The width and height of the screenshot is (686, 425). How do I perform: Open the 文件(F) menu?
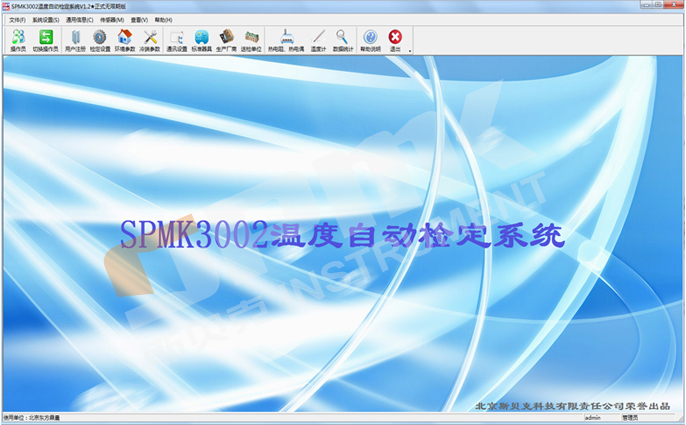point(17,19)
